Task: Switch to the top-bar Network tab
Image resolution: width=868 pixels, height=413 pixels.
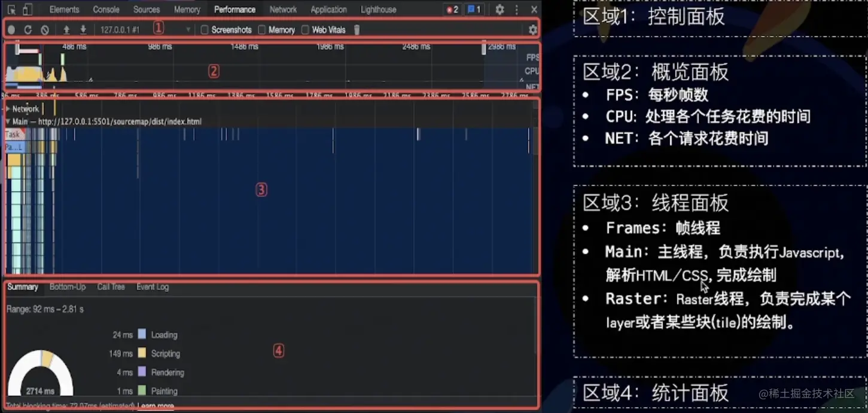Action: 283,10
